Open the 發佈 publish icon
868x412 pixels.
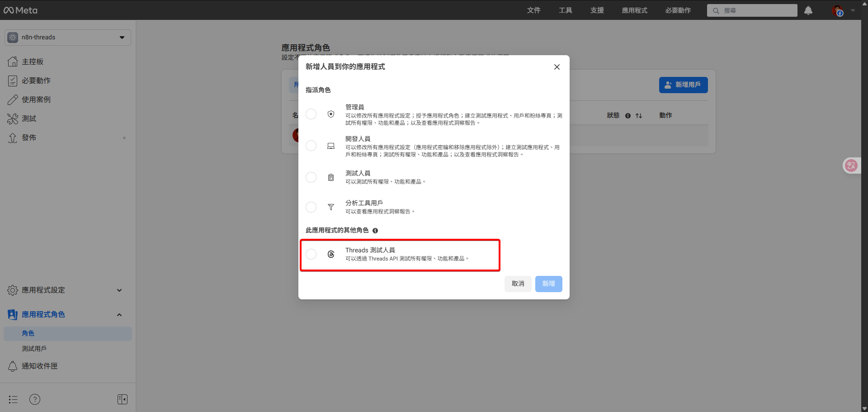tap(13, 137)
